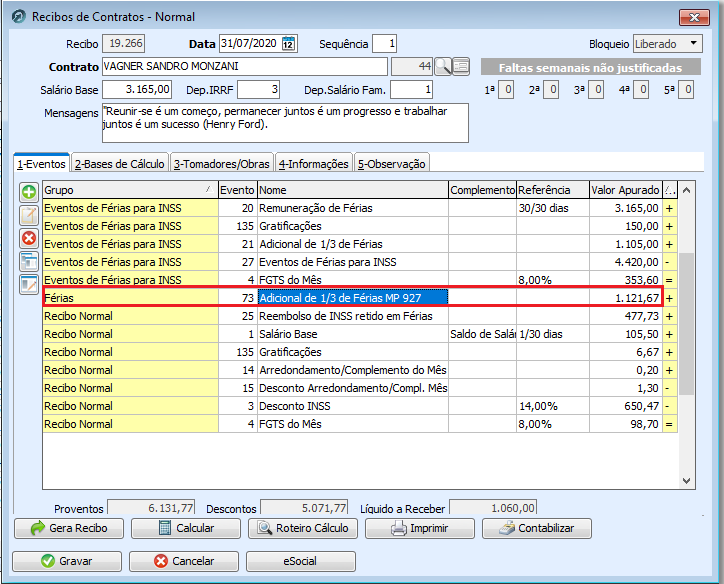724x584 pixels.
Task: Click the Calcular button
Action: (x=186, y=528)
